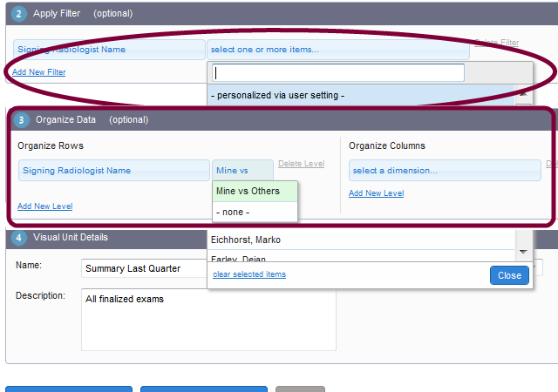Click the filter items search box
Screen dimensions: 558x392
339,73
